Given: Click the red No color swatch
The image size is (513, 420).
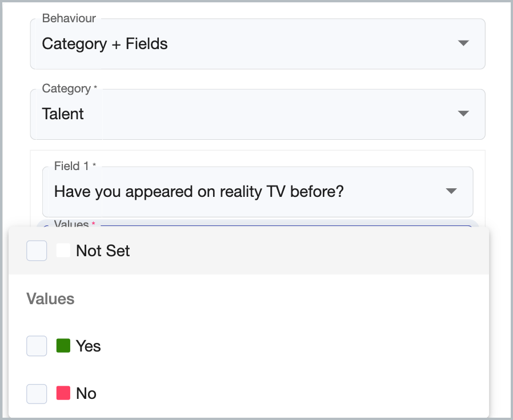Looking at the screenshot, I should [63, 393].
